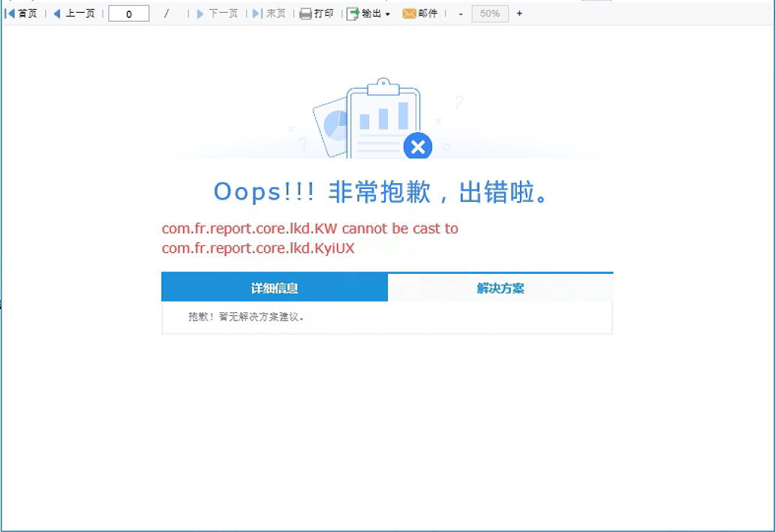Image resolution: width=775 pixels, height=532 pixels.
Task: Click the Oops 非常抱歉 heading
Action: [x=382, y=192]
